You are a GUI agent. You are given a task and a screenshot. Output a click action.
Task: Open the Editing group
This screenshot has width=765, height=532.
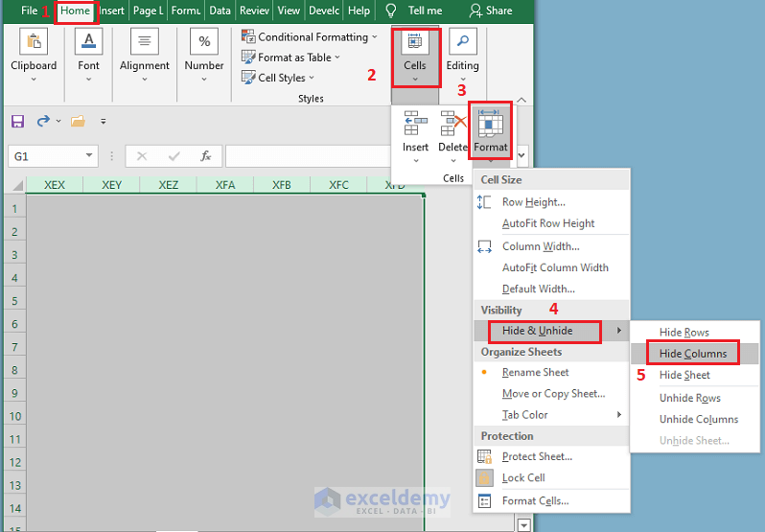pyautogui.click(x=462, y=55)
